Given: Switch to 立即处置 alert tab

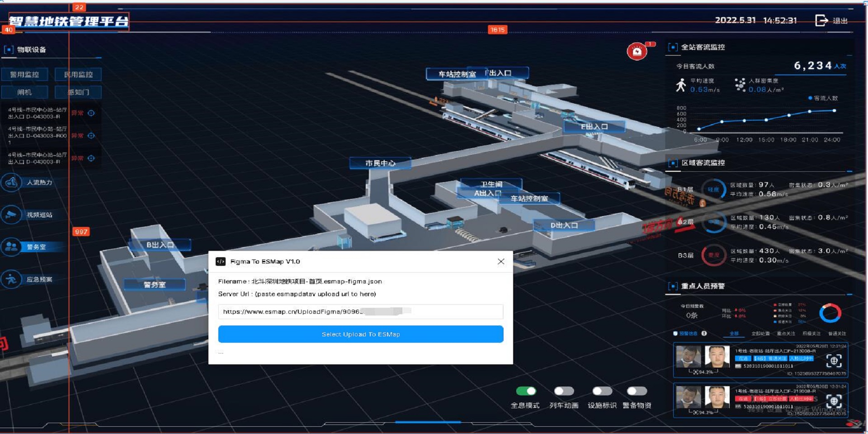Looking at the screenshot, I should [760, 334].
